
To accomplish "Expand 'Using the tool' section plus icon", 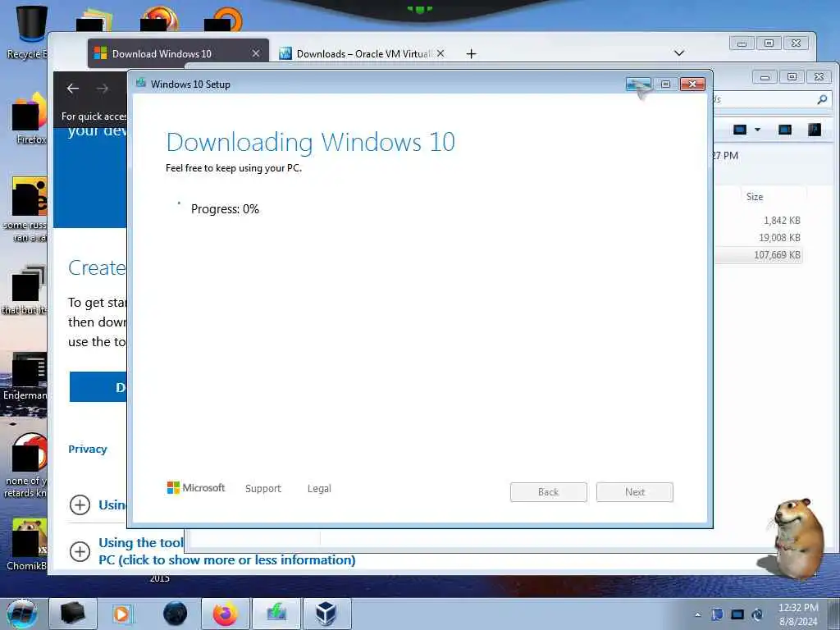I will pyautogui.click(x=80, y=551).
